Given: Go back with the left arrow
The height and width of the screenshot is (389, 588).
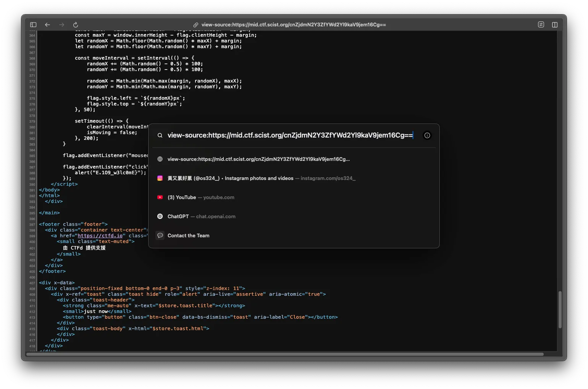Looking at the screenshot, I should tap(47, 25).
